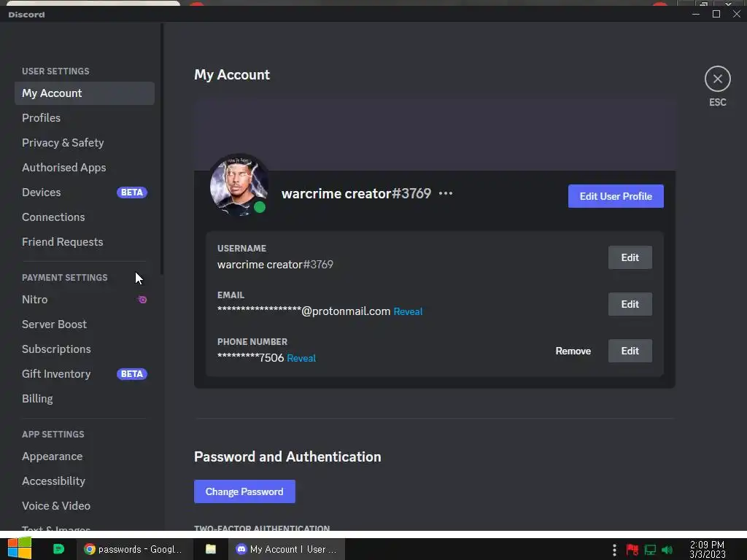The width and height of the screenshot is (747, 560).
Task: Click the Edit User Profile button
Action: (x=616, y=196)
